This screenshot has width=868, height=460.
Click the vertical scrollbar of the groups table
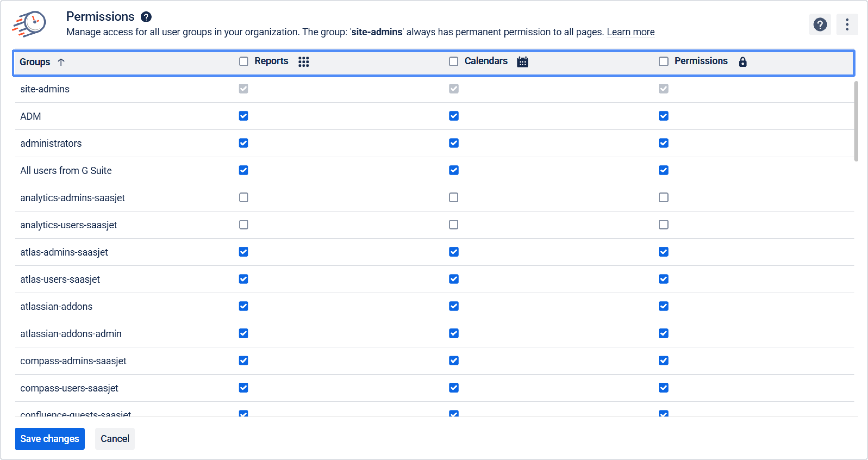856,121
